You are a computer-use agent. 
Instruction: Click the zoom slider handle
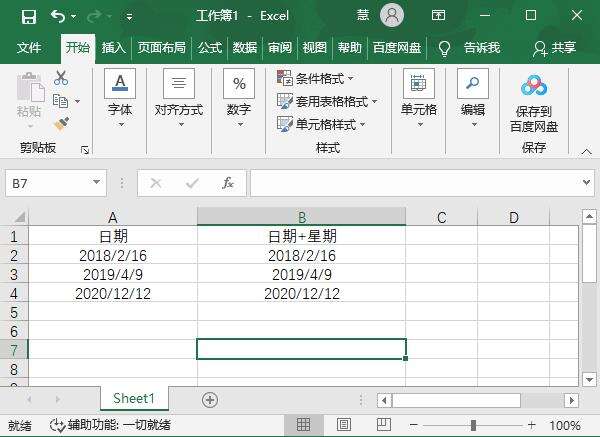click(473, 425)
